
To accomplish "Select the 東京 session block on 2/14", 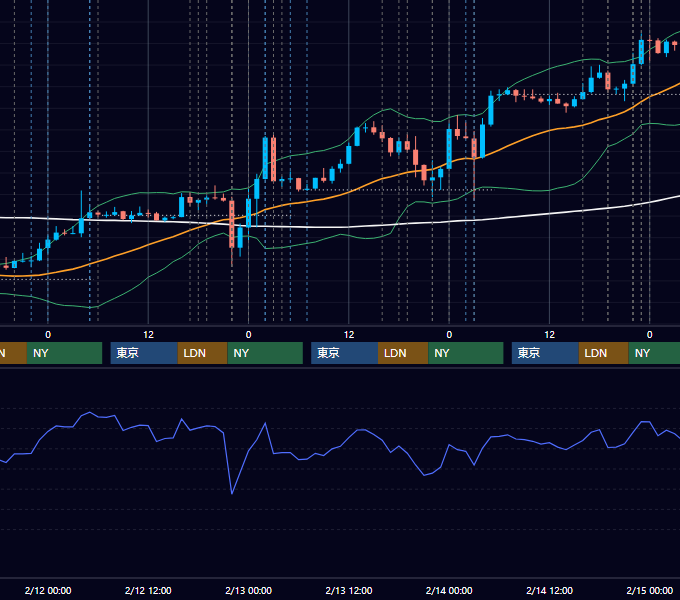I will (545, 353).
